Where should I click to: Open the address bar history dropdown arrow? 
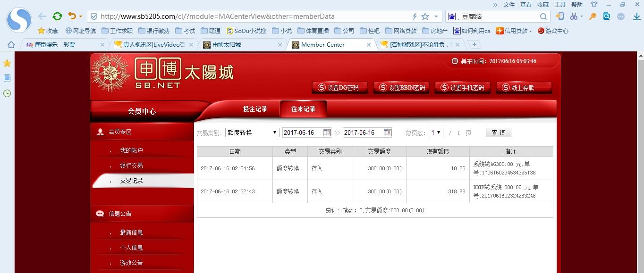[x=436, y=17]
